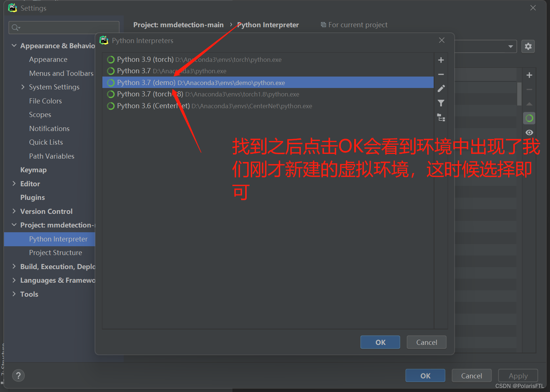Screen dimensions: 550x392
Task: Filter interpreter list using the funnel icon
Action: tap(441, 103)
